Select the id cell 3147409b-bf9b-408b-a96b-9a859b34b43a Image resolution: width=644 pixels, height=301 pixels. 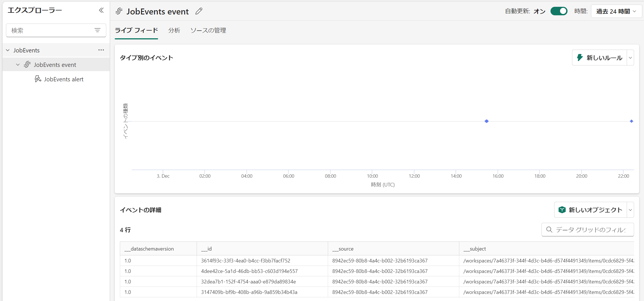pyautogui.click(x=262, y=292)
